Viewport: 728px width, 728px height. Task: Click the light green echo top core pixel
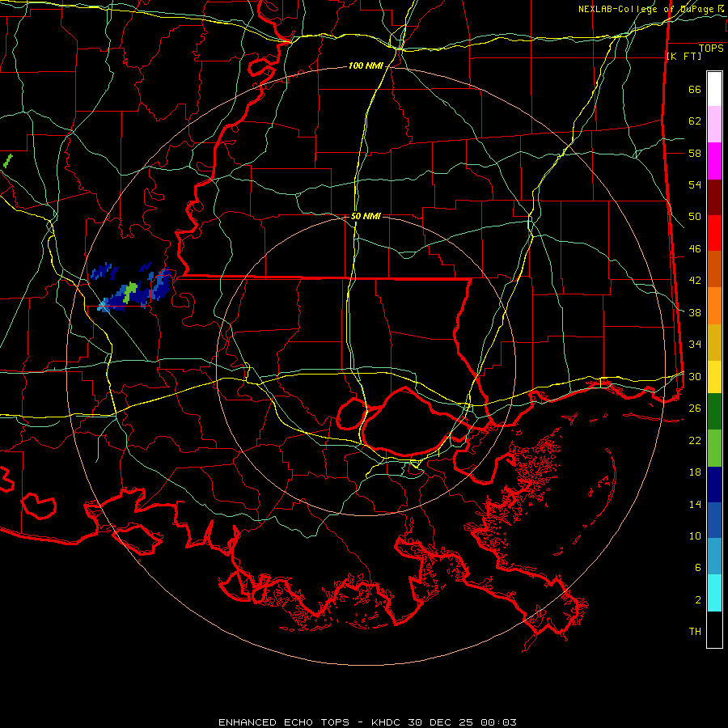pyautogui.click(x=130, y=291)
